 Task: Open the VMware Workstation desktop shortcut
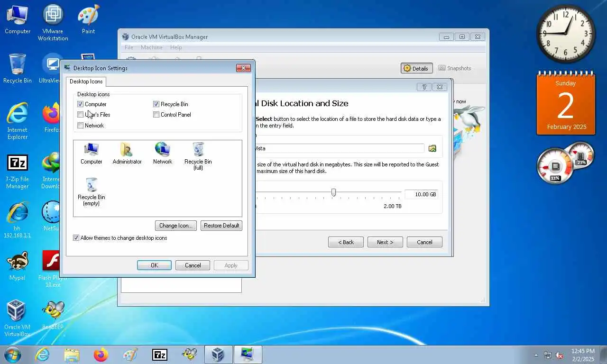click(53, 23)
